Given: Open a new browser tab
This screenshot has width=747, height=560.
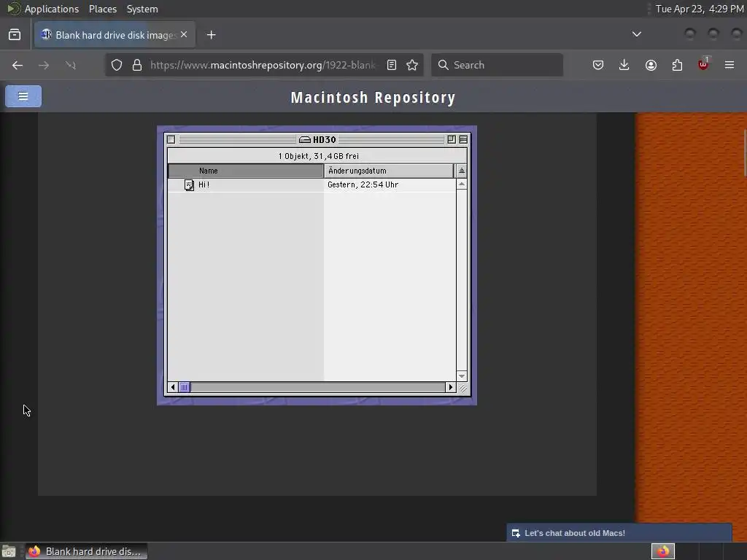Looking at the screenshot, I should point(211,35).
